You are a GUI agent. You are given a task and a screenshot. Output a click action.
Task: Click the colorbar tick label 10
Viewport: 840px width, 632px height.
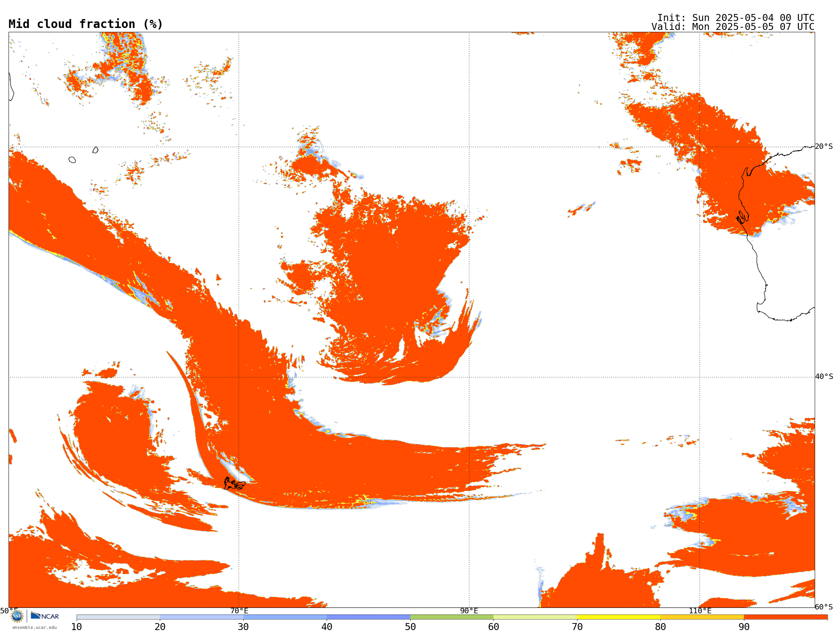(x=77, y=627)
